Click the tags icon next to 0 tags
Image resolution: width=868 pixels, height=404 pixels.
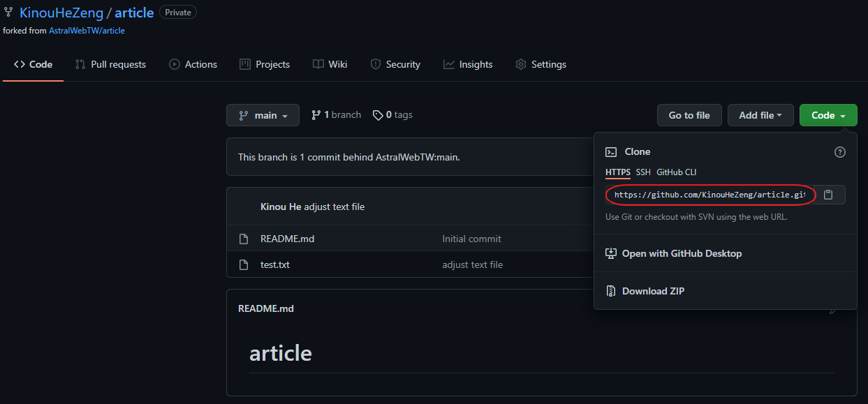tap(378, 115)
